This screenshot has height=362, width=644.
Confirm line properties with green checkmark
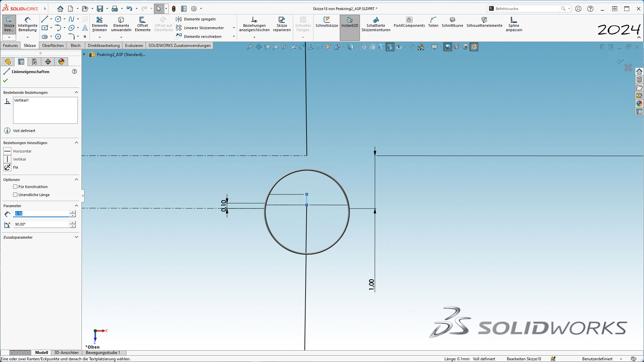(5, 80)
